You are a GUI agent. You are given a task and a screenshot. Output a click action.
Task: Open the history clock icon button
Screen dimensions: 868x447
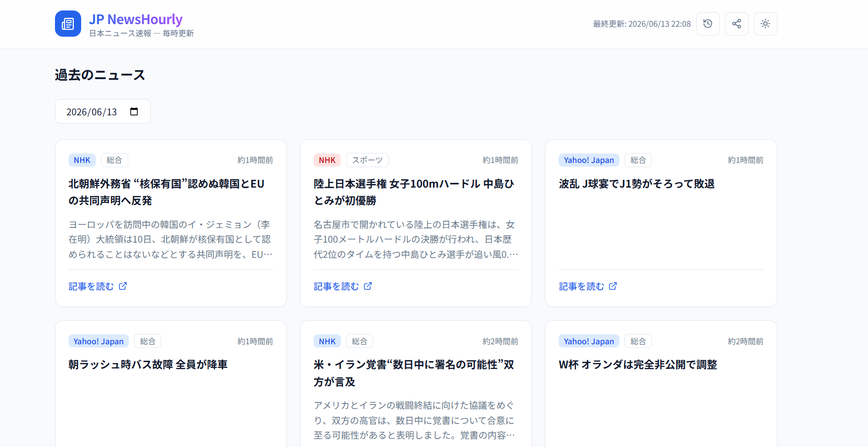tap(708, 24)
